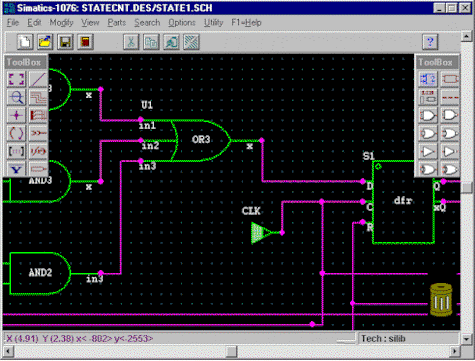Open a file with the folder icon
This screenshot has height=361, width=475.
tap(45, 42)
